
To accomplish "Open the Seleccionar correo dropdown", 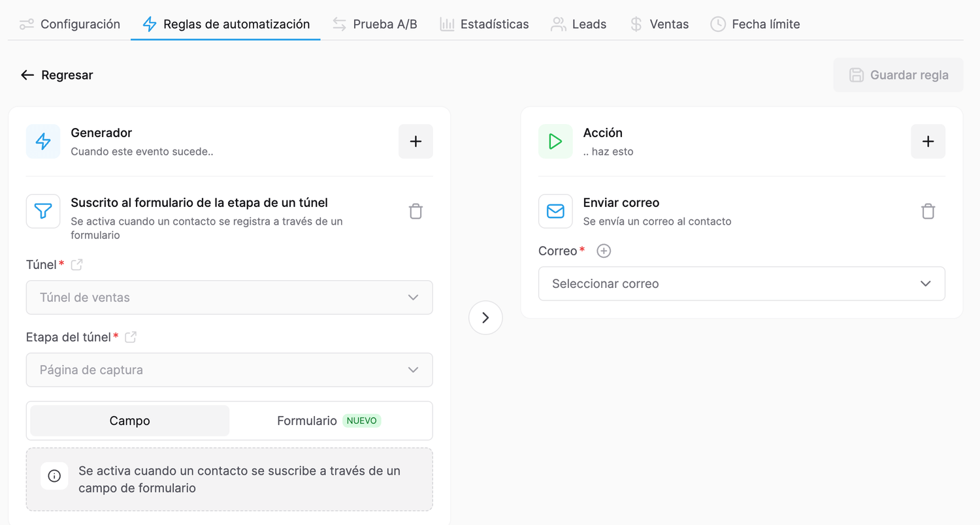I will coord(742,283).
